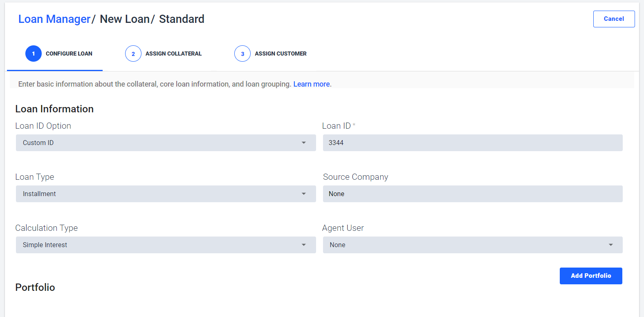644x317 pixels.
Task: Click the New Loan breadcrumb text
Action: coord(125,19)
